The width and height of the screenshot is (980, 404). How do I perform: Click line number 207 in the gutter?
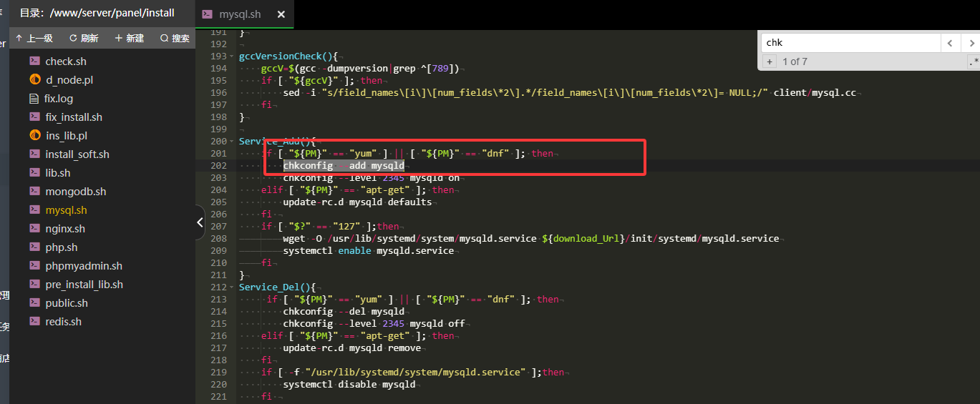click(x=218, y=226)
